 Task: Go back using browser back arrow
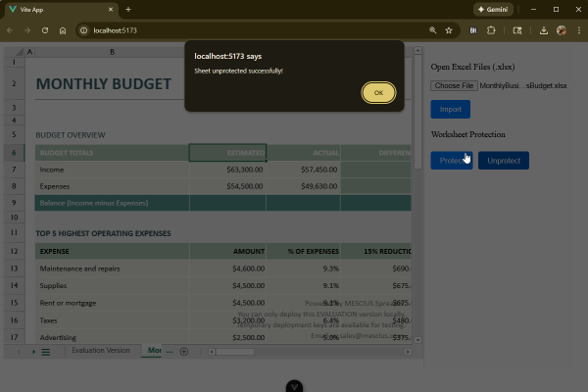click(10, 30)
